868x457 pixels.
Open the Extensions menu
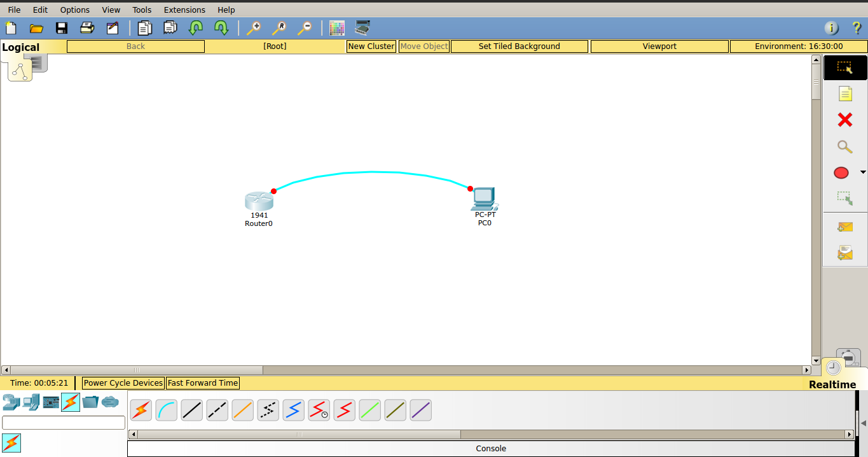pyautogui.click(x=184, y=10)
